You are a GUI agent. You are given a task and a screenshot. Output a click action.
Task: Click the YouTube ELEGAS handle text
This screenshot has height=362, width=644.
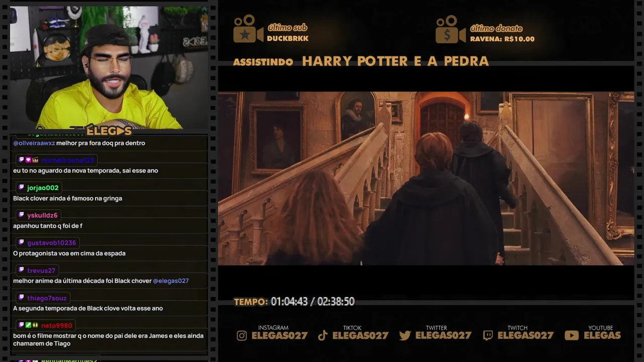pos(602,335)
